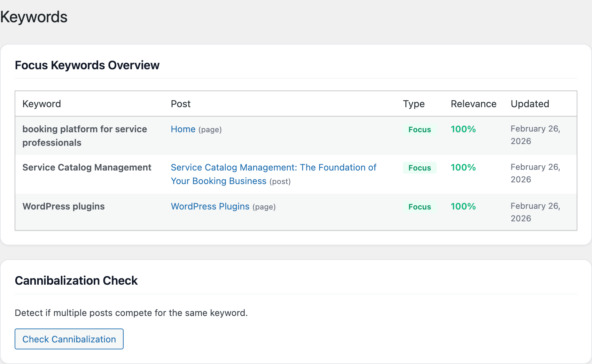Open the Service Catalog Management post link
The width and height of the screenshot is (592, 364).
coord(273,167)
